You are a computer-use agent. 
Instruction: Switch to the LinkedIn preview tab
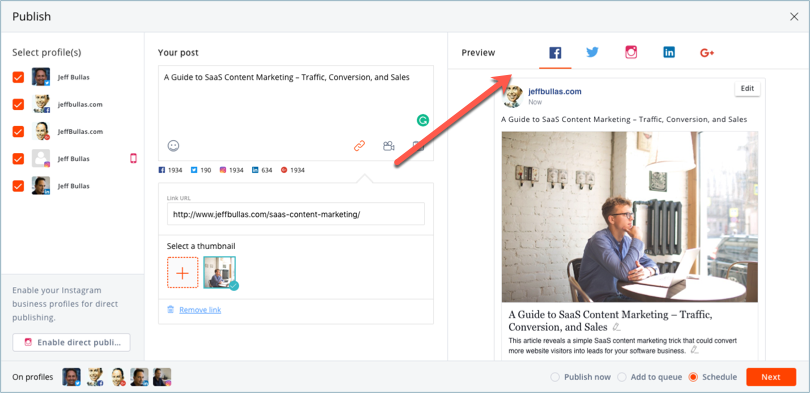pyautogui.click(x=669, y=52)
